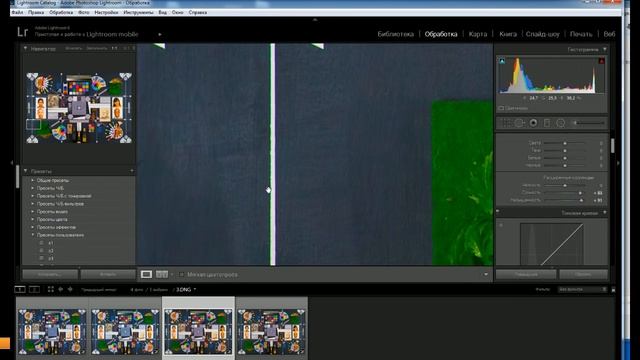Screen dimensions: 640x360
Task: Switch to Книга module
Action: tap(508, 34)
